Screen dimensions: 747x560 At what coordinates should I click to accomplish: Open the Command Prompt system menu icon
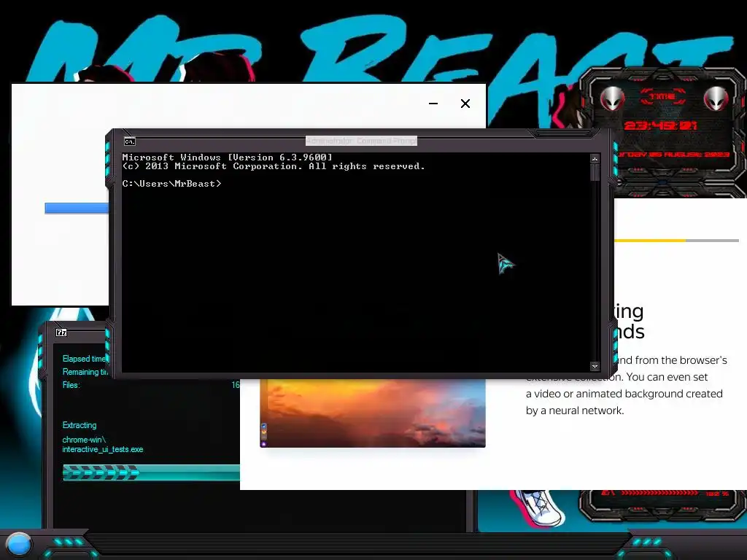(x=130, y=141)
